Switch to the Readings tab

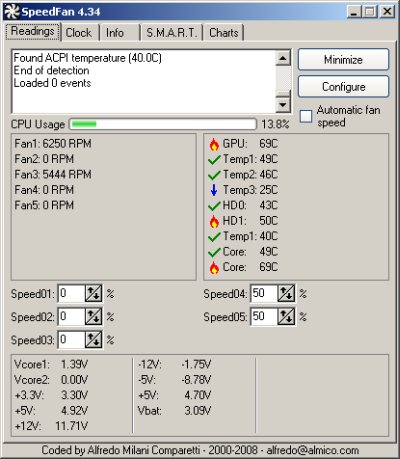click(33, 32)
